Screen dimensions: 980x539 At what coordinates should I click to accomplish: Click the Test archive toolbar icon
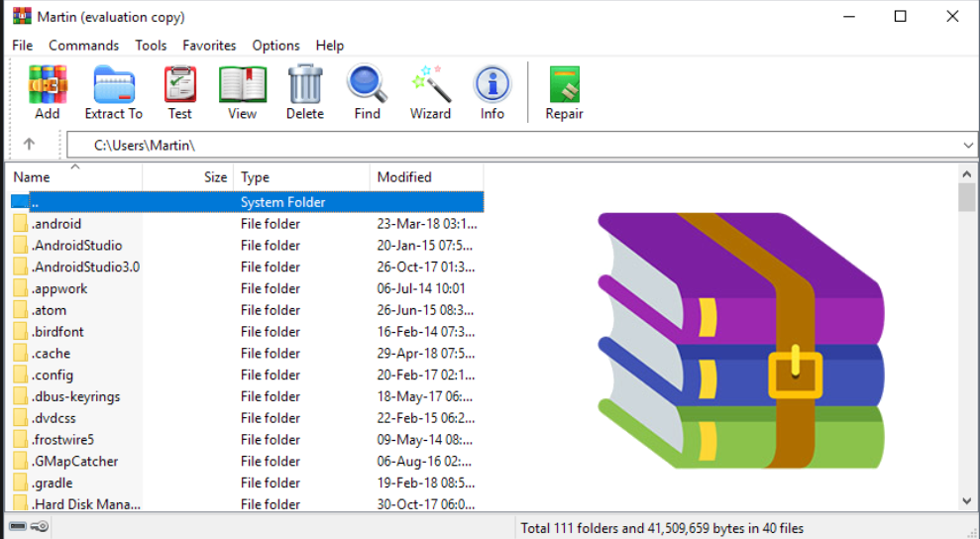[180, 84]
